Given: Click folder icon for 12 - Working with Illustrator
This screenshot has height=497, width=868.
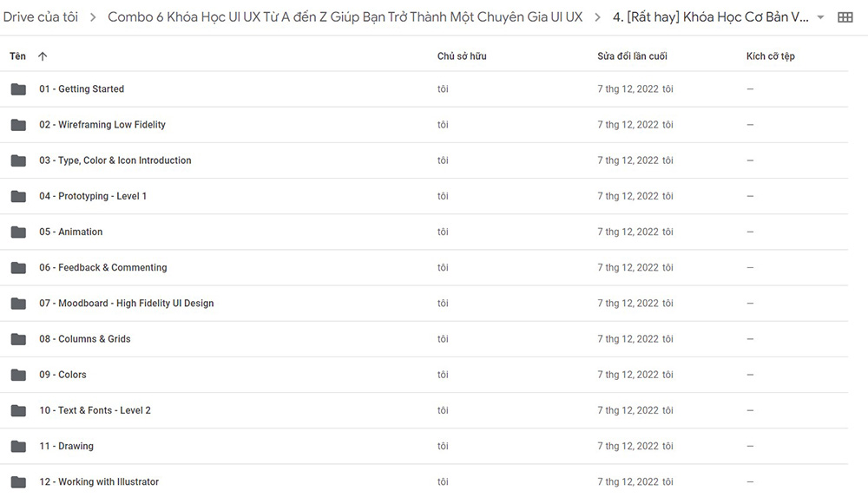Looking at the screenshot, I should 18,482.
